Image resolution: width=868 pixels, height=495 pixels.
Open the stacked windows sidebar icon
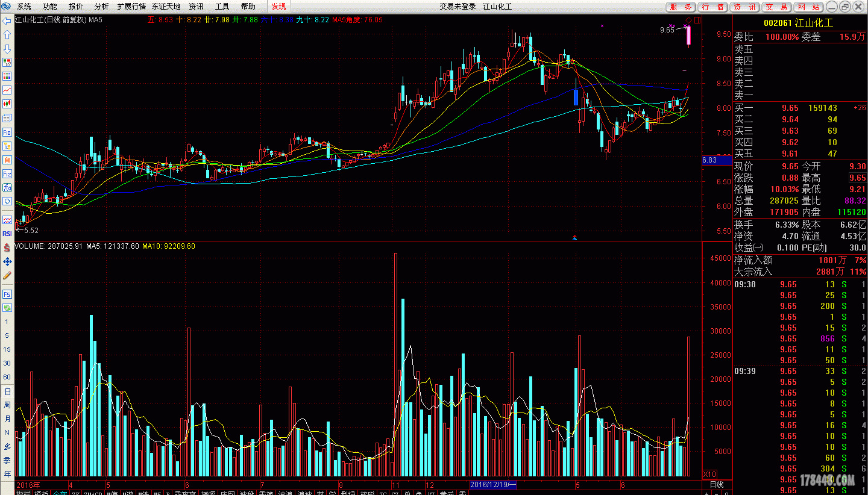pyautogui.click(x=7, y=118)
